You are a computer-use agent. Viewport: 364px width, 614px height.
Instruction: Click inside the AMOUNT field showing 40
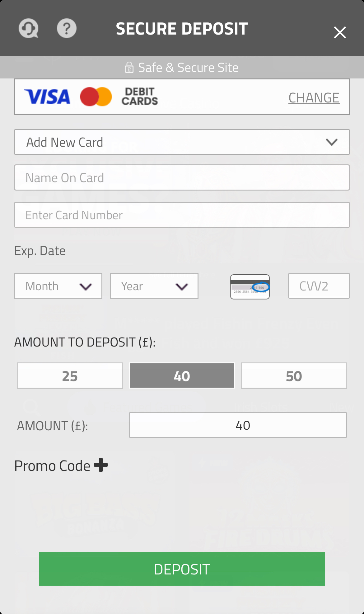click(238, 425)
